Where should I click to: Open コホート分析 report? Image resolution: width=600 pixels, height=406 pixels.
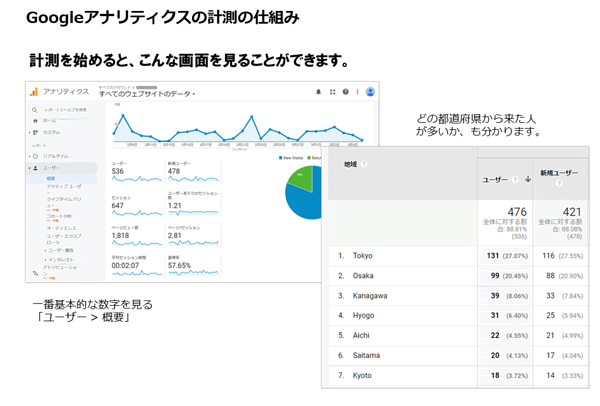point(59,216)
